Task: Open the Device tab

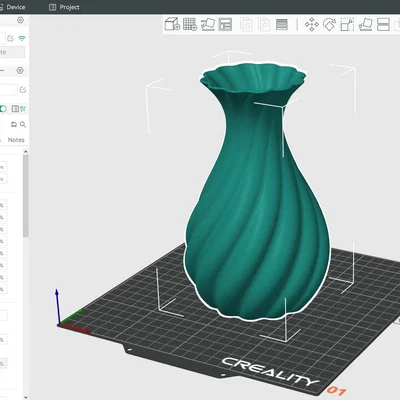Action: tap(12, 7)
